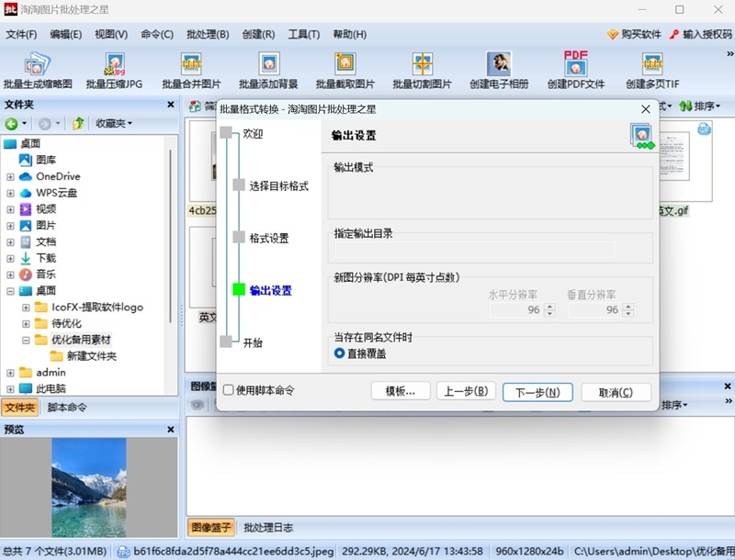Select the 批量压缩JPG toolbar icon
Screen dimensions: 735x560
(x=112, y=69)
